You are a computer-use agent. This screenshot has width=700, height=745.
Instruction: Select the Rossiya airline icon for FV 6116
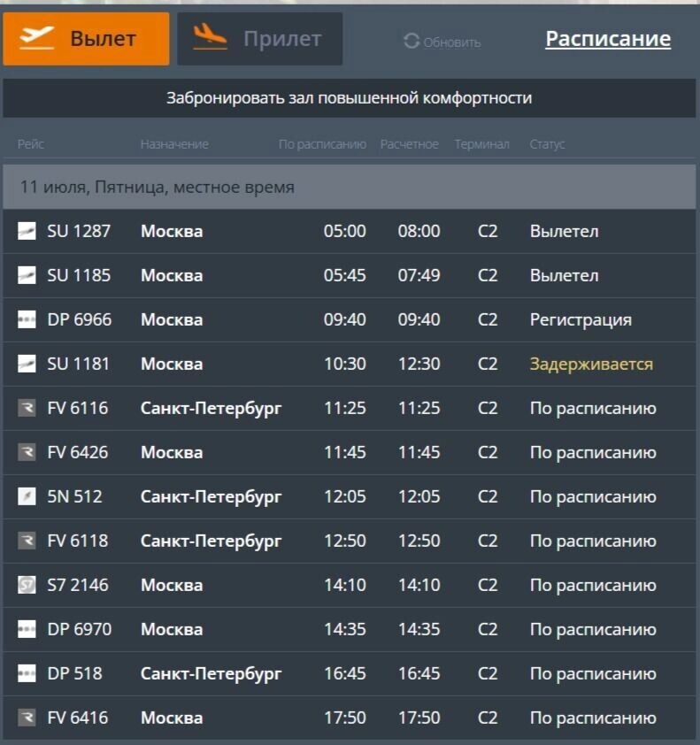pos(27,408)
